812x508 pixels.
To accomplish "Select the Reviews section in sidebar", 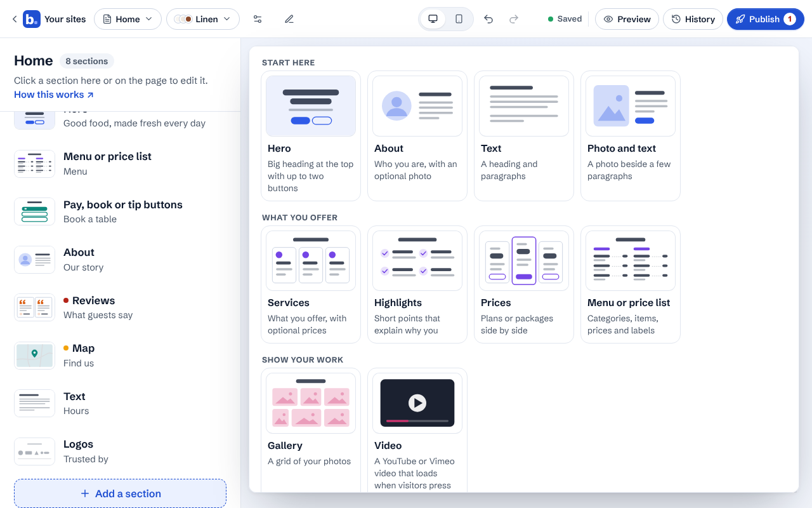I will click(121, 307).
